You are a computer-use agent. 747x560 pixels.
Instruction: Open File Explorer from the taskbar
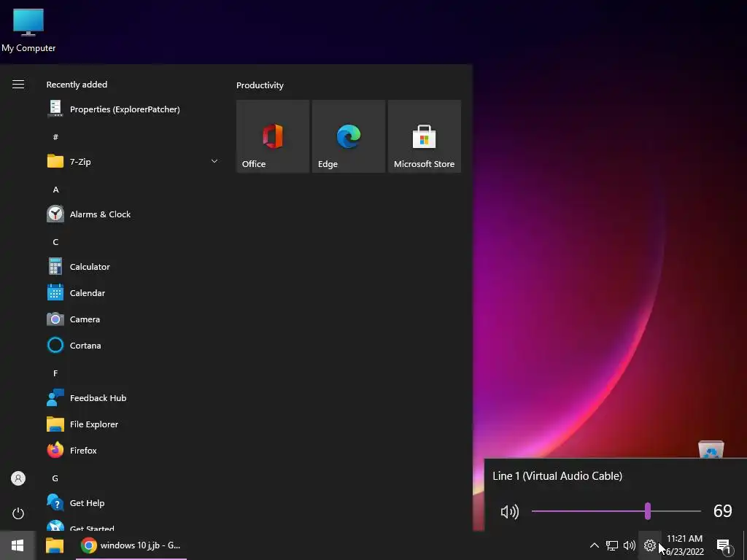[x=55, y=545]
